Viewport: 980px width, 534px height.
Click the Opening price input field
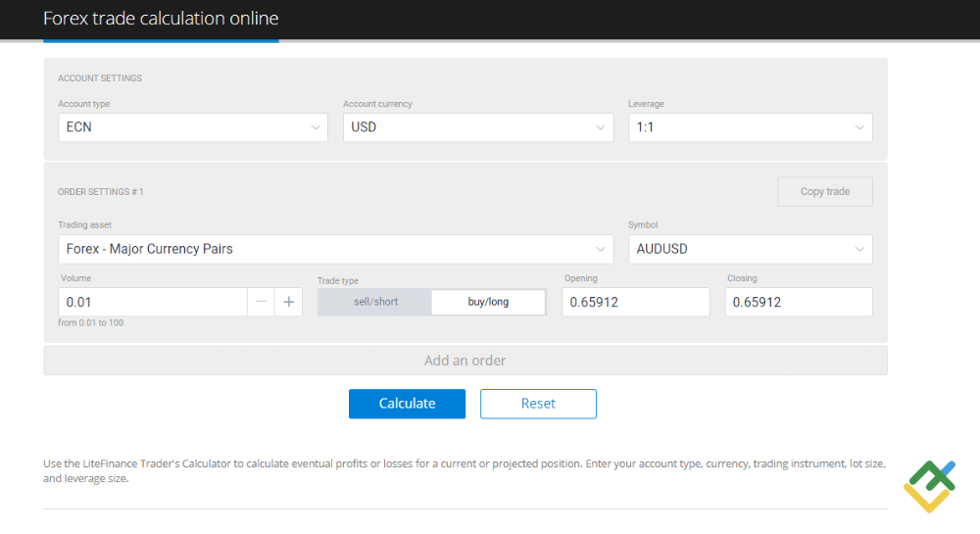pos(635,302)
